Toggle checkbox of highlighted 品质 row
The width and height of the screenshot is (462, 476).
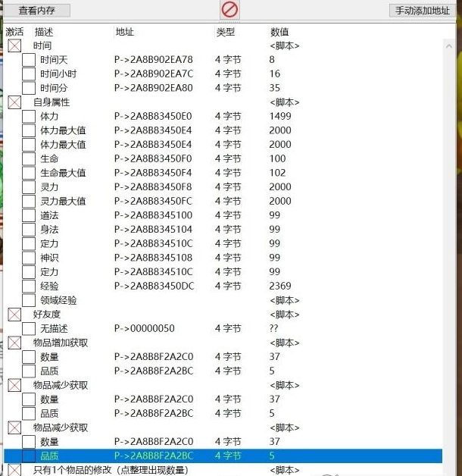point(29,456)
